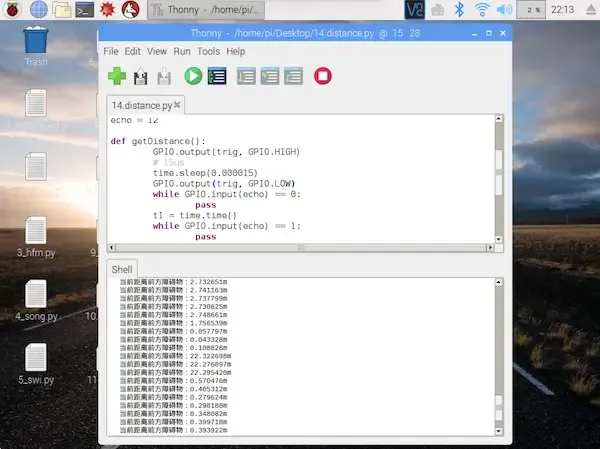Click the editor vertical scrollbar thumb

[499, 172]
